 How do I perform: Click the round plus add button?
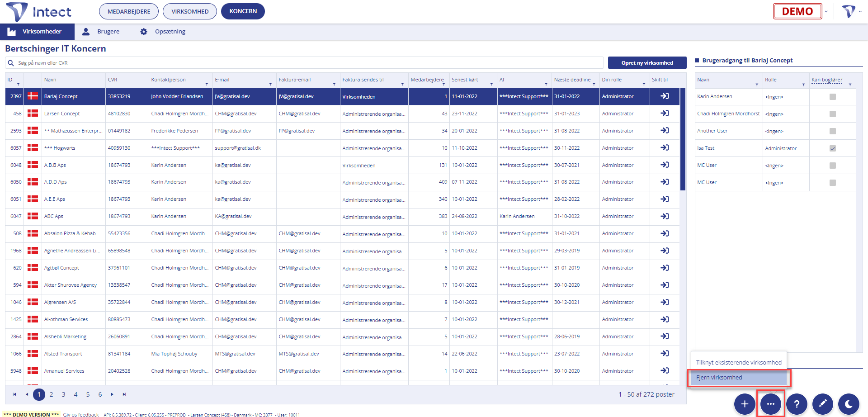tap(745, 404)
